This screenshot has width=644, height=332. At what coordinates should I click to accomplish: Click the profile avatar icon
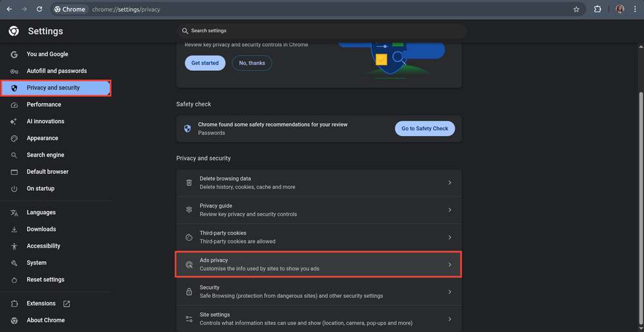click(x=620, y=10)
